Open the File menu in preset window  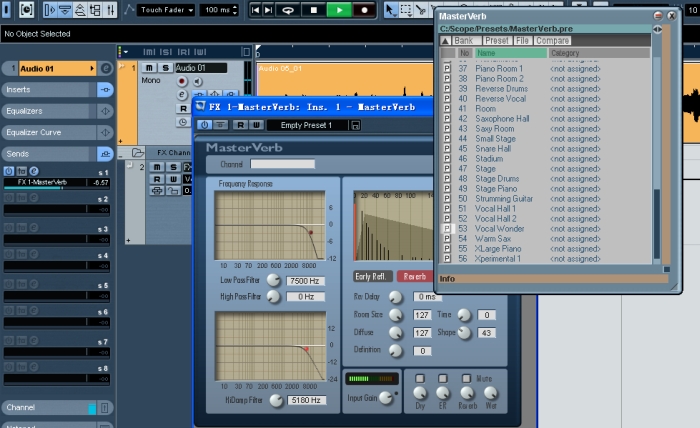tap(522, 41)
